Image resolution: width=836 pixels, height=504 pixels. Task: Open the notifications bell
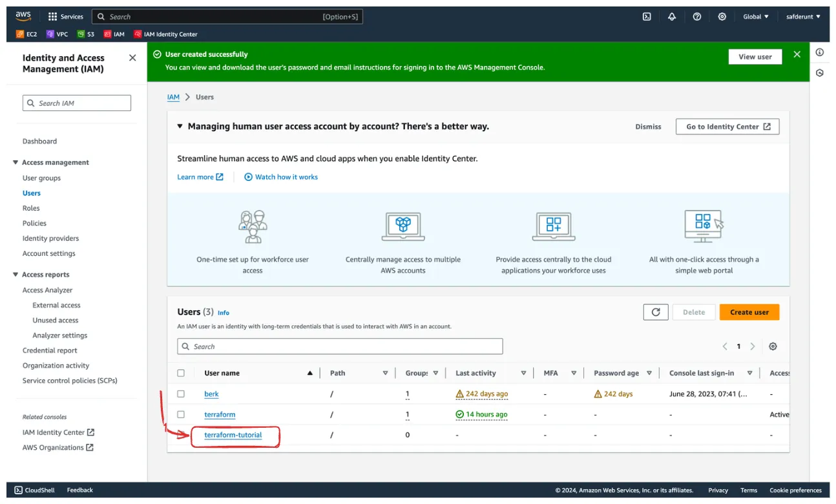pos(672,17)
